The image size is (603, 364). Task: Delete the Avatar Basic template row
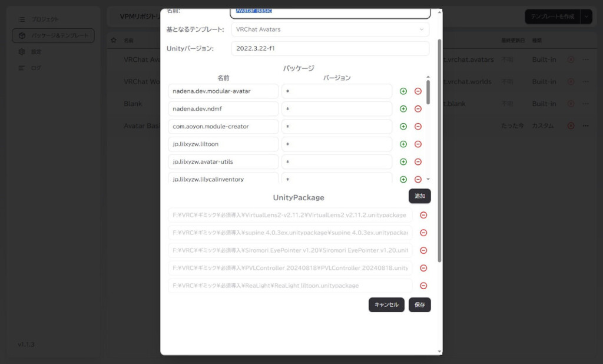[x=571, y=126]
